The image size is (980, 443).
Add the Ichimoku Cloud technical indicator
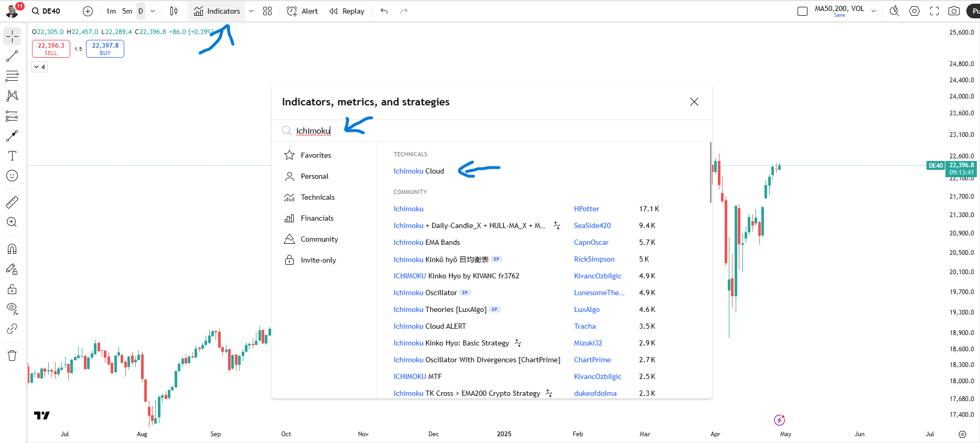(x=418, y=171)
